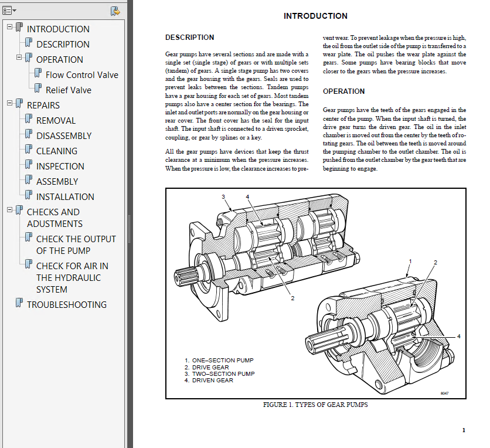Click the REMOVAL bookmark icon
Viewport: 490px width, 448px height.
[29, 119]
